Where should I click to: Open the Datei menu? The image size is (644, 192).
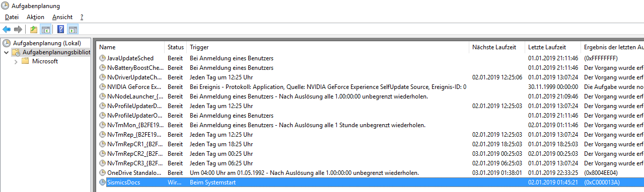tap(12, 17)
